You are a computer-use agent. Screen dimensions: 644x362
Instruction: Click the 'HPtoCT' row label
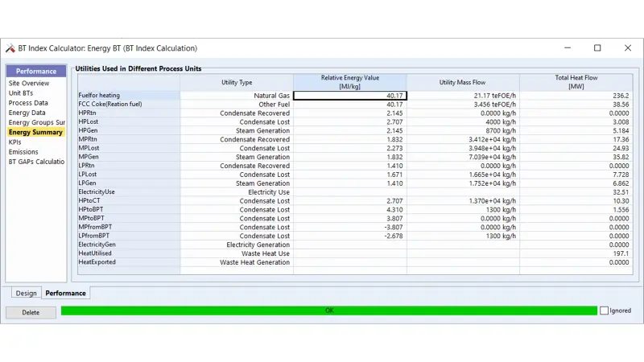[129, 200]
